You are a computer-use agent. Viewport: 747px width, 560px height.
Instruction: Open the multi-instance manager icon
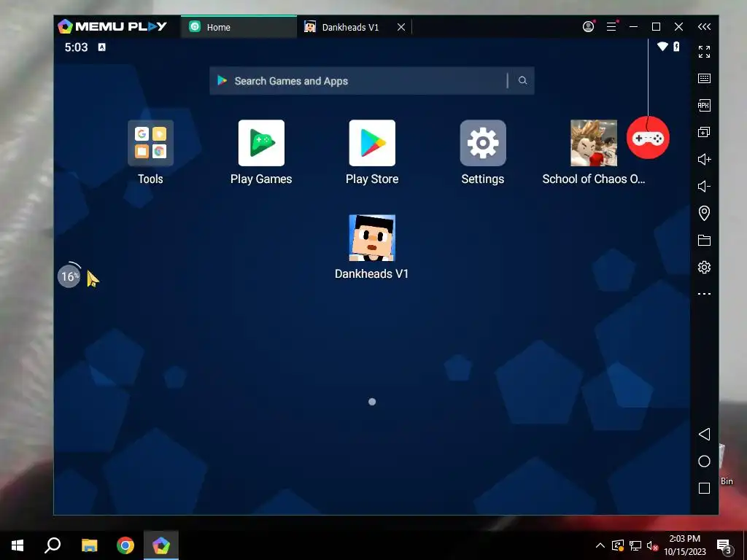pyautogui.click(x=704, y=132)
